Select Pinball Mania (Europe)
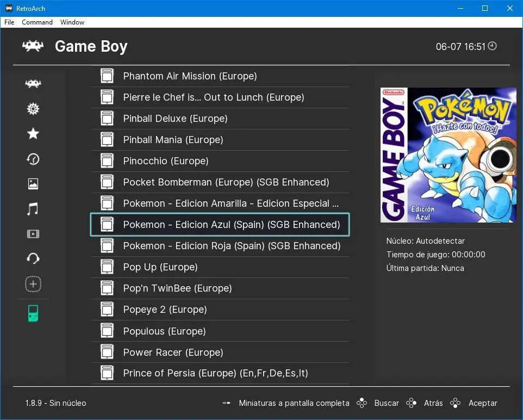 [x=220, y=140]
